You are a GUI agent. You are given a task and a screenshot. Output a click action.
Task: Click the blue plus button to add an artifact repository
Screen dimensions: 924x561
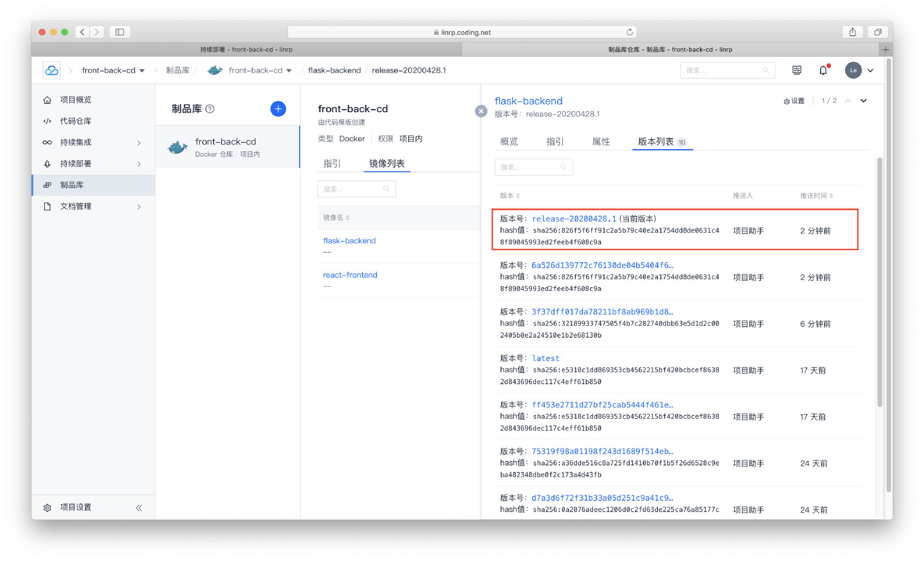click(278, 109)
